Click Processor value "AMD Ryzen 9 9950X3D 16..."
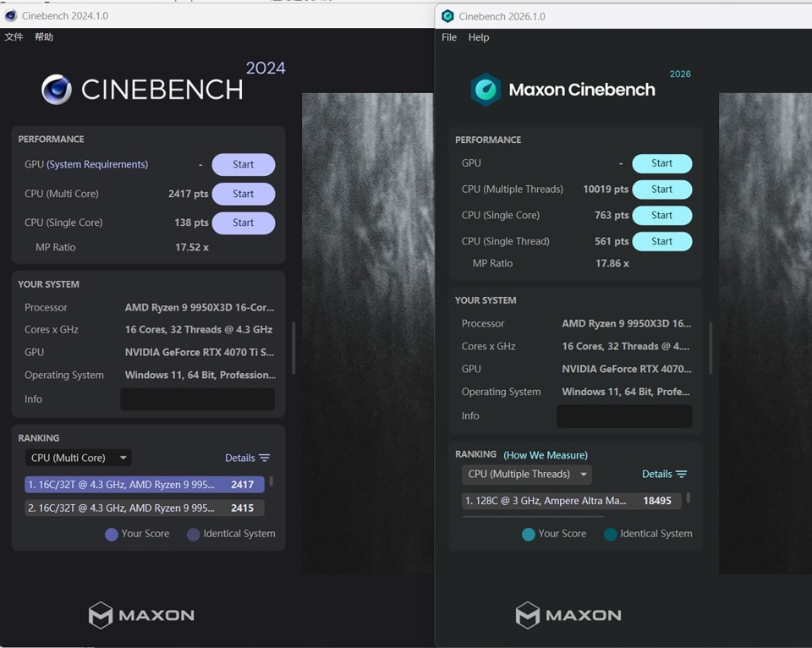This screenshot has width=812, height=648. pos(627,324)
